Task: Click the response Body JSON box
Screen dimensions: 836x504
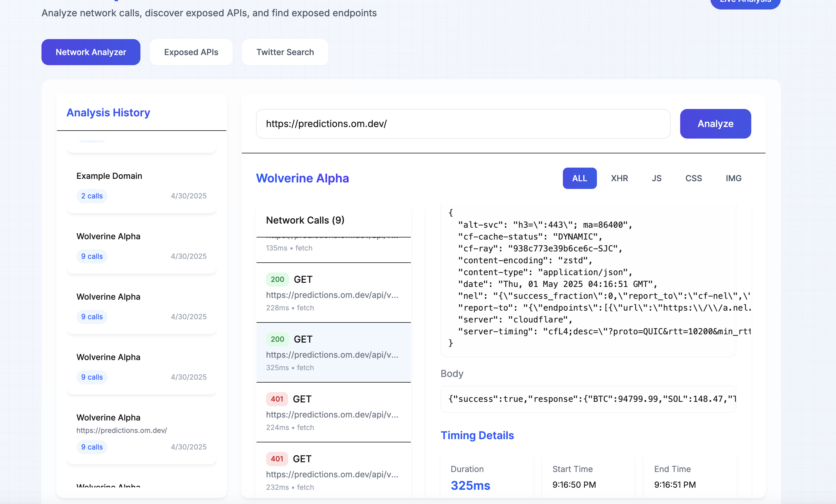Action: coord(588,399)
